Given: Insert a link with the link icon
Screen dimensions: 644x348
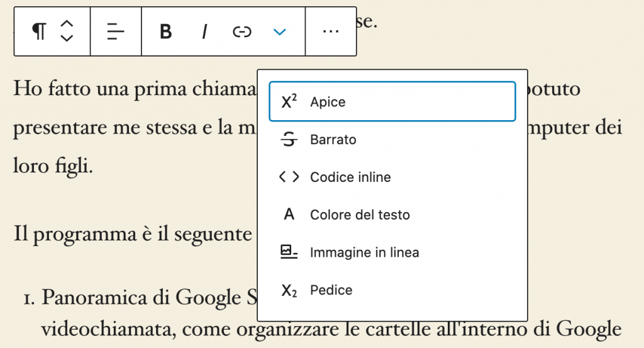Looking at the screenshot, I should pyautogui.click(x=242, y=31).
